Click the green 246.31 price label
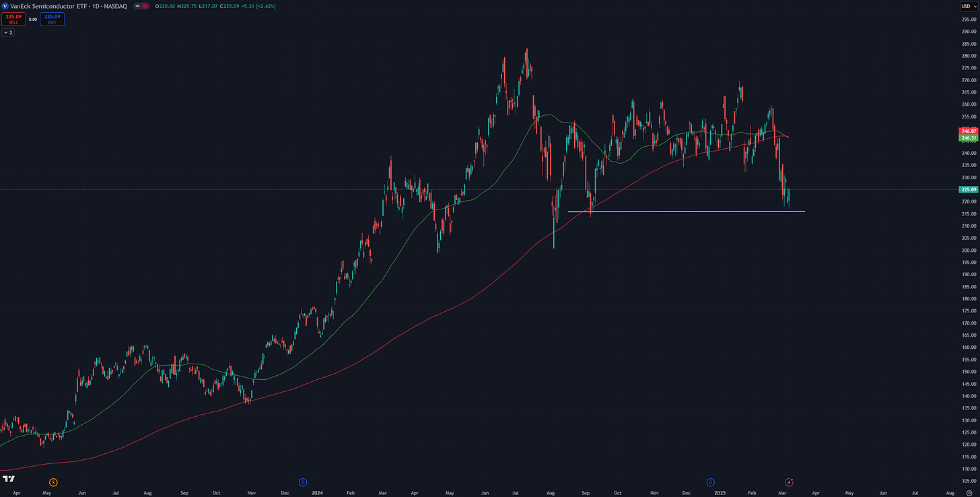 (x=969, y=137)
